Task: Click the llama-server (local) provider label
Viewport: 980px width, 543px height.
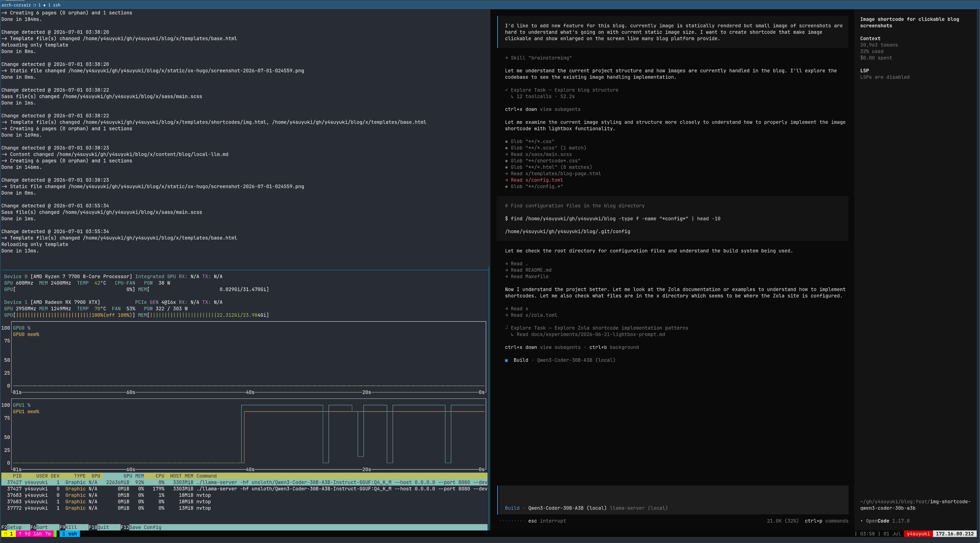Action: (639, 508)
